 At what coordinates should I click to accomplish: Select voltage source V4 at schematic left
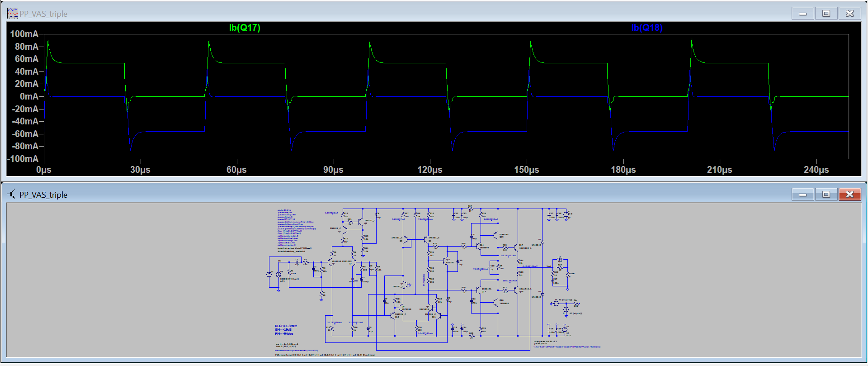click(269, 274)
